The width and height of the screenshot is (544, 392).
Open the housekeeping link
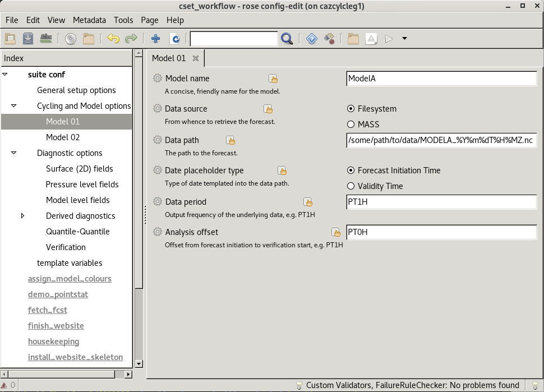pos(53,342)
